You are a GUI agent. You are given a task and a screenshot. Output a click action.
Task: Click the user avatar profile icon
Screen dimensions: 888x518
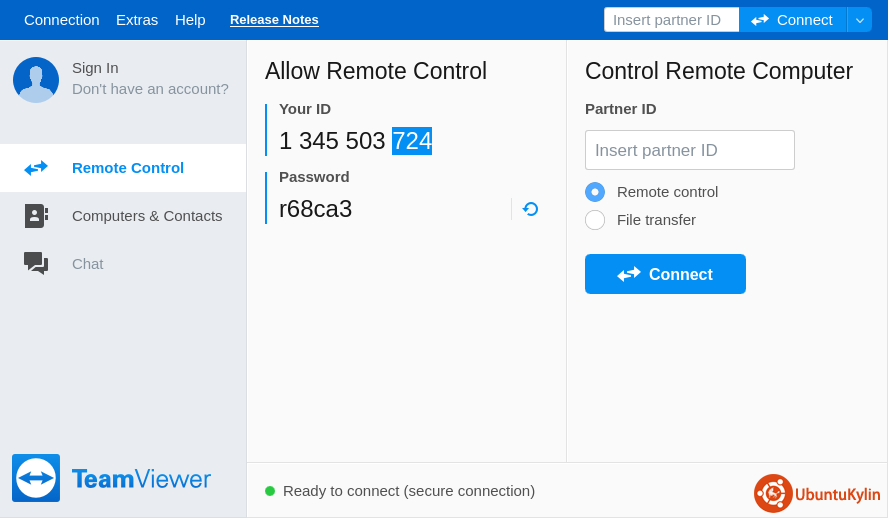pos(36,80)
